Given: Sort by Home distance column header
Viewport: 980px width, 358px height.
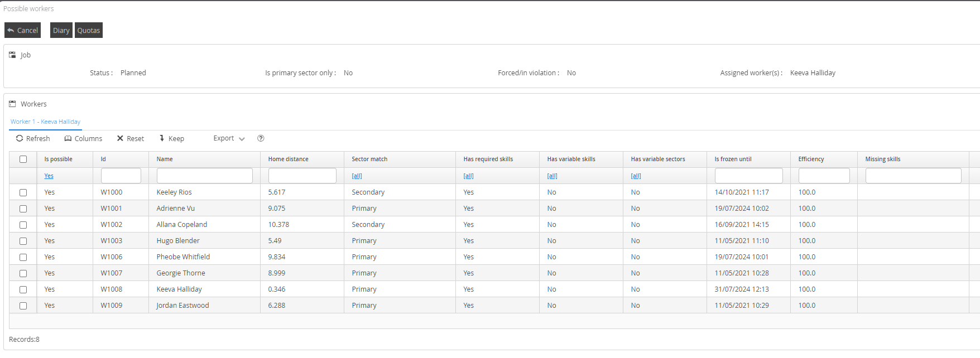Looking at the screenshot, I should coord(288,159).
